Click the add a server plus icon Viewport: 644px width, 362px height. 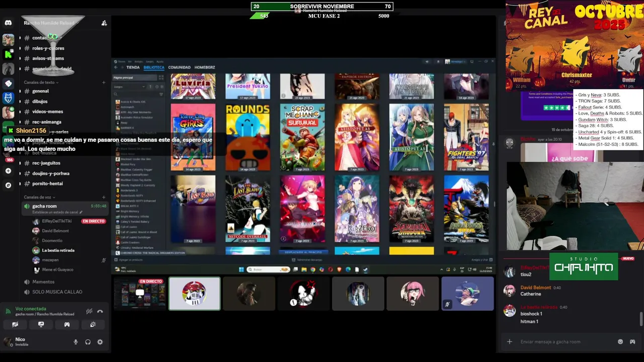click(8, 171)
